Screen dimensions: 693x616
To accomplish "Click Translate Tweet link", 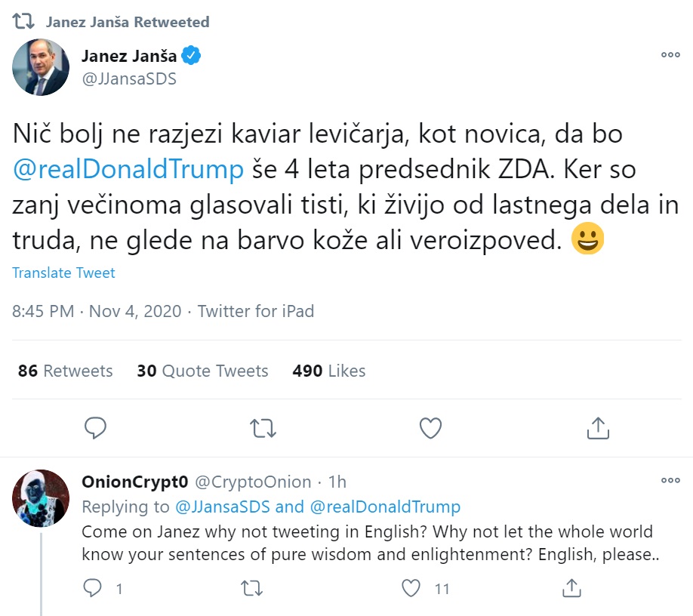I will [64, 273].
